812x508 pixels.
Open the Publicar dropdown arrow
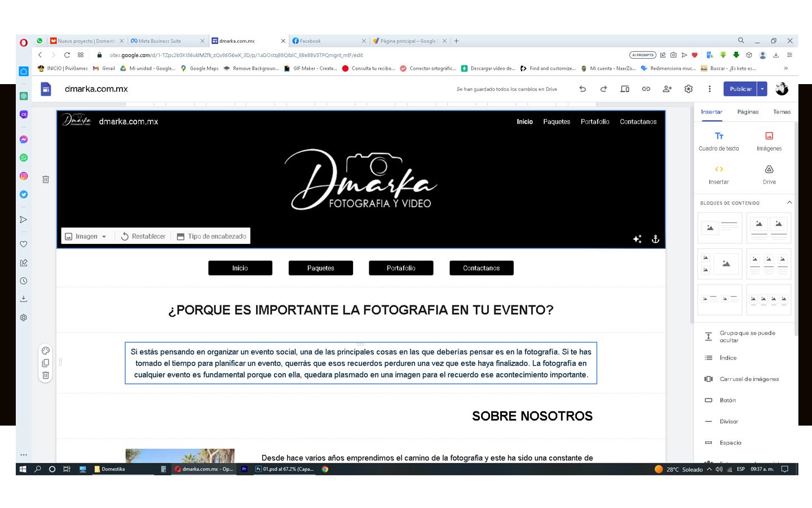pyautogui.click(x=762, y=89)
